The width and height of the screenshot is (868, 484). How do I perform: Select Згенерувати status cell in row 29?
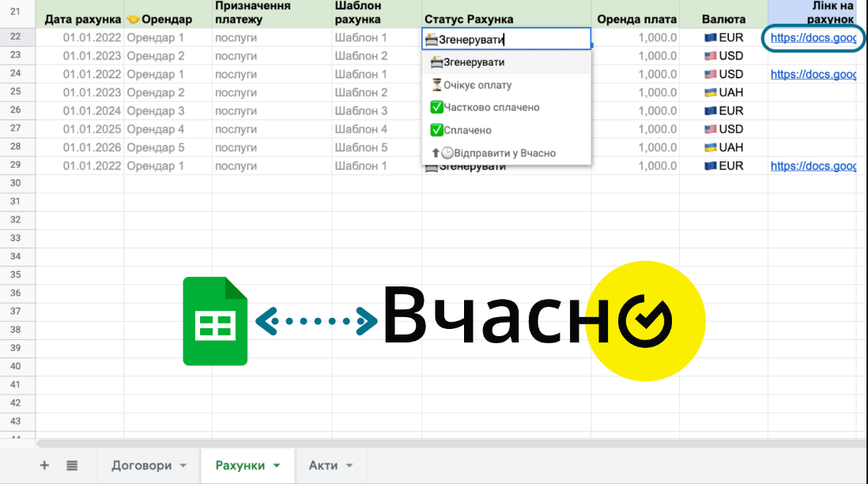click(x=506, y=168)
